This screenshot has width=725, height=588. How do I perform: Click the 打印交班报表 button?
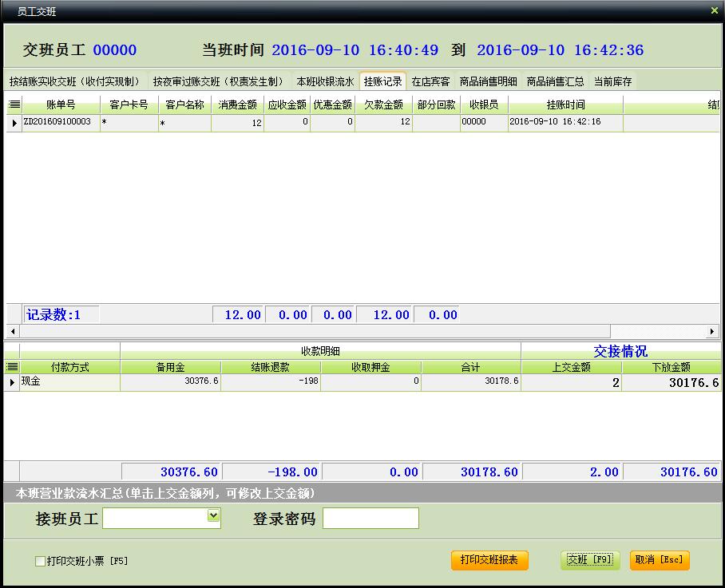coord(489,560)
